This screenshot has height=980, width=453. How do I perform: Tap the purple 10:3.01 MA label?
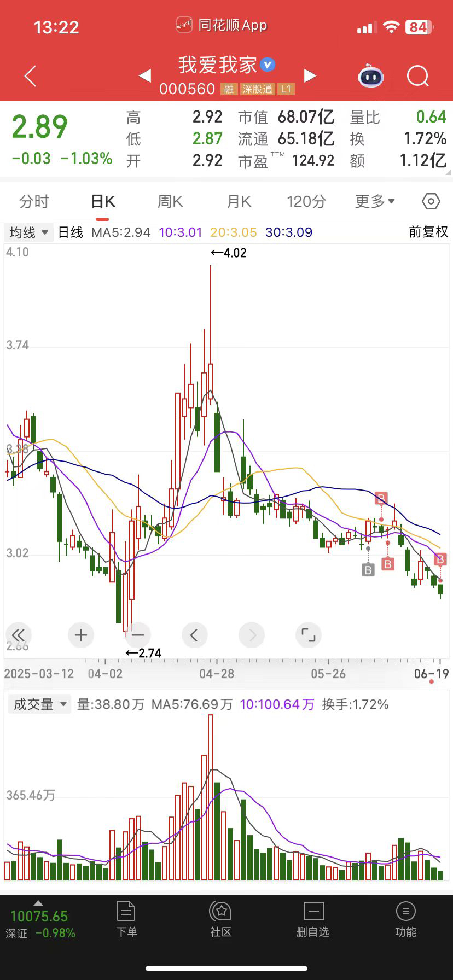coord(181,232)
